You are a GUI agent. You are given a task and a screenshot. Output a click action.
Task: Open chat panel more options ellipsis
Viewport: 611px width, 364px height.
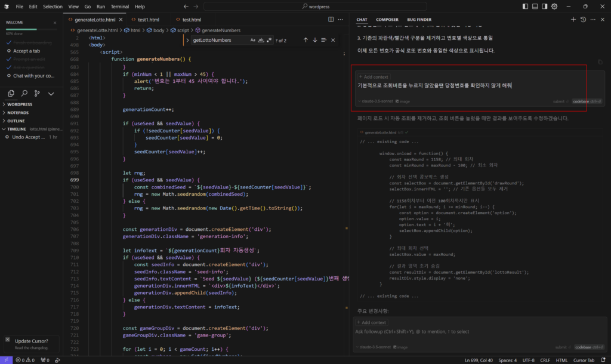coord(593,20)
